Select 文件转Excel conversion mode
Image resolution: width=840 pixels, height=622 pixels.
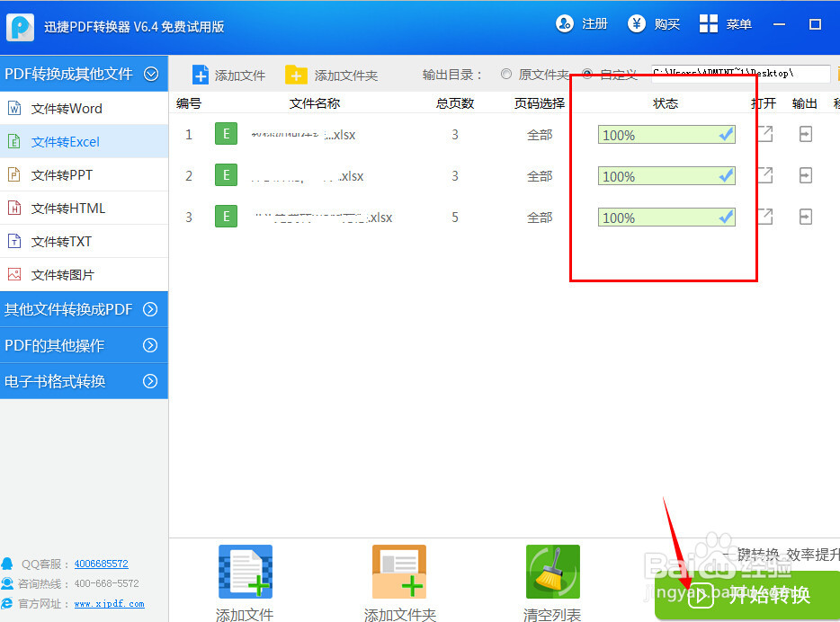point(85,142)
